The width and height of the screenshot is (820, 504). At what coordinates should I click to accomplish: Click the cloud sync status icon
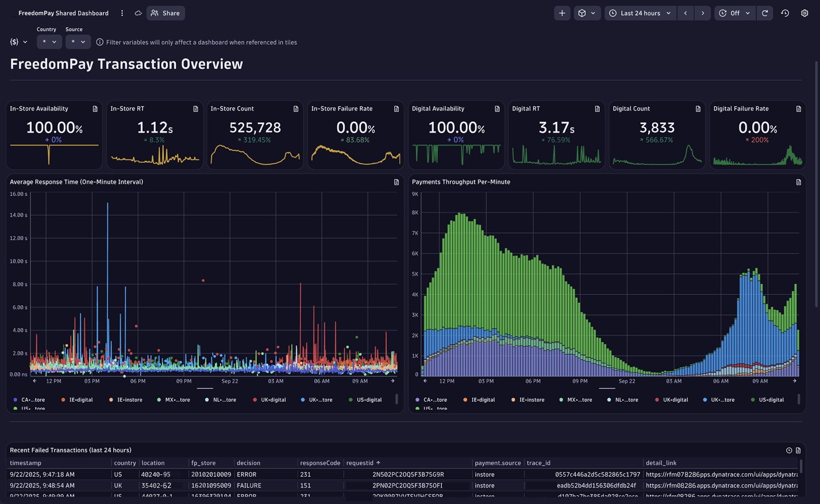(138, 13)
